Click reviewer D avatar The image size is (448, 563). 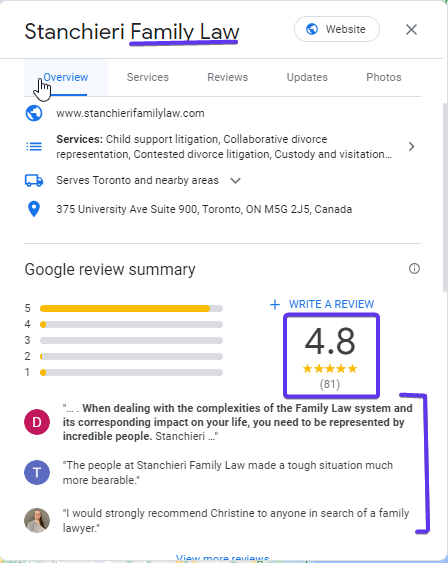(37, 422)
